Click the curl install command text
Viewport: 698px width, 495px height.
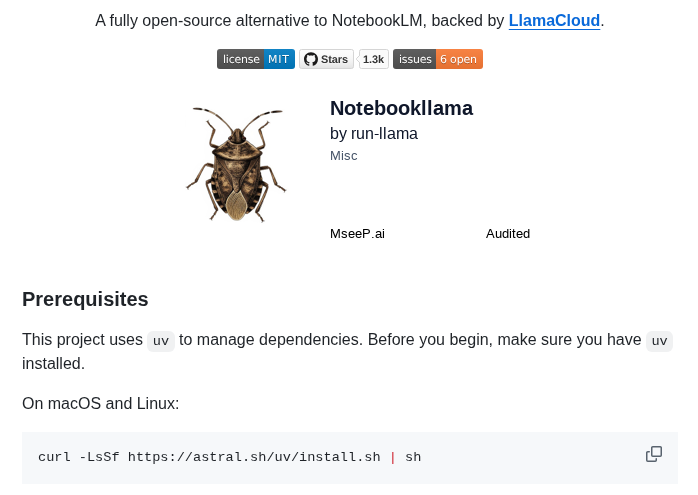(229, 457)
